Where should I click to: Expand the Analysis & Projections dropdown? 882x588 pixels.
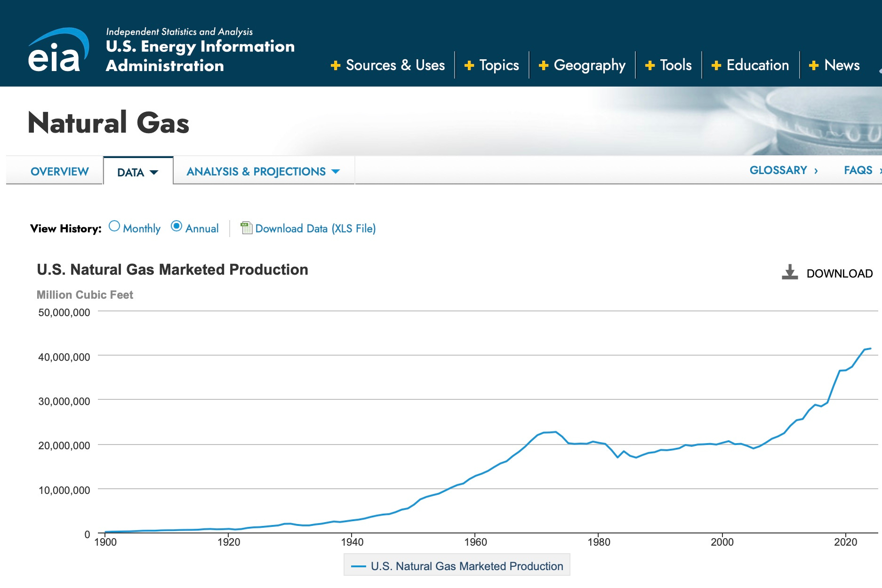click(x=263, y=172)
